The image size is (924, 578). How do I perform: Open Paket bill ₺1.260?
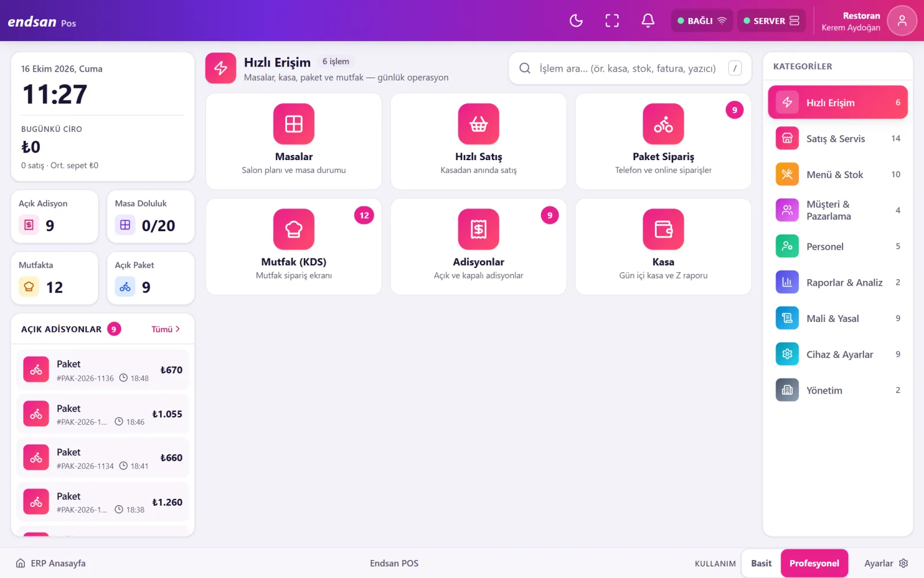pyautogui.click(x=103, y=502)
